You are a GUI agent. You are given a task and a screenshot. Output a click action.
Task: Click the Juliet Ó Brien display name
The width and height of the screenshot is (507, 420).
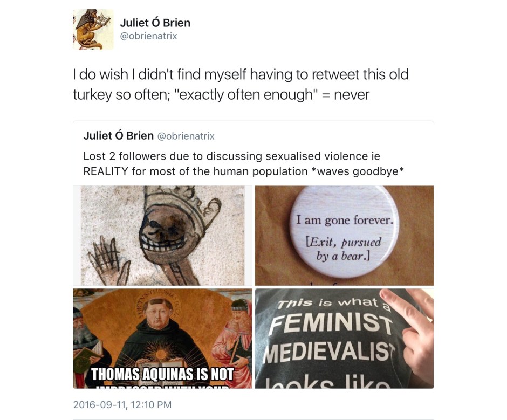155,23
